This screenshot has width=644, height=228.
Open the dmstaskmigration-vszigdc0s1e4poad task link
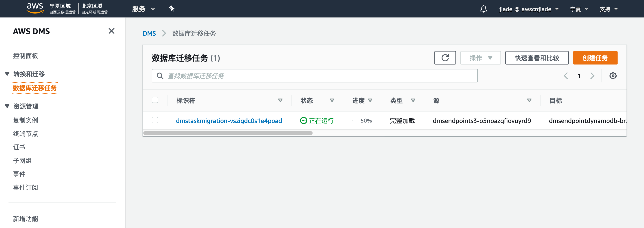229,121
